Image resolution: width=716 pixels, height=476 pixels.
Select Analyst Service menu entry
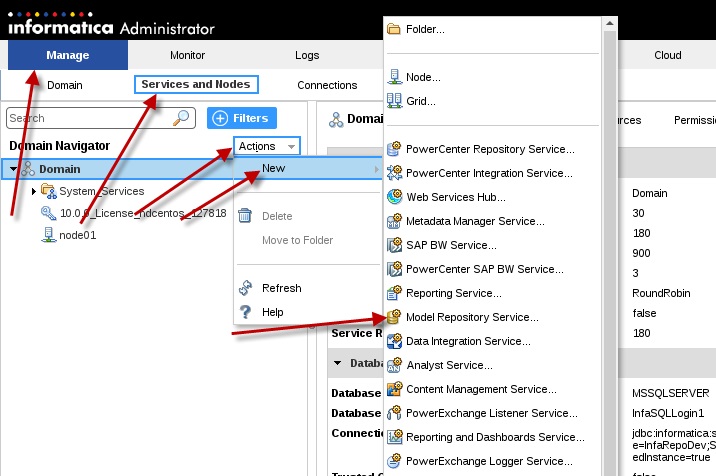[449, 365]
